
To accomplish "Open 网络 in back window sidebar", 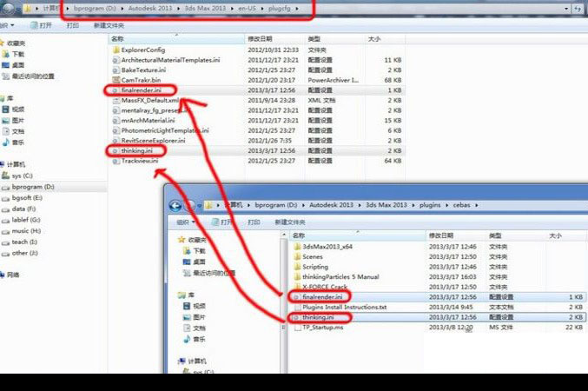I will [x=10, y=275].
